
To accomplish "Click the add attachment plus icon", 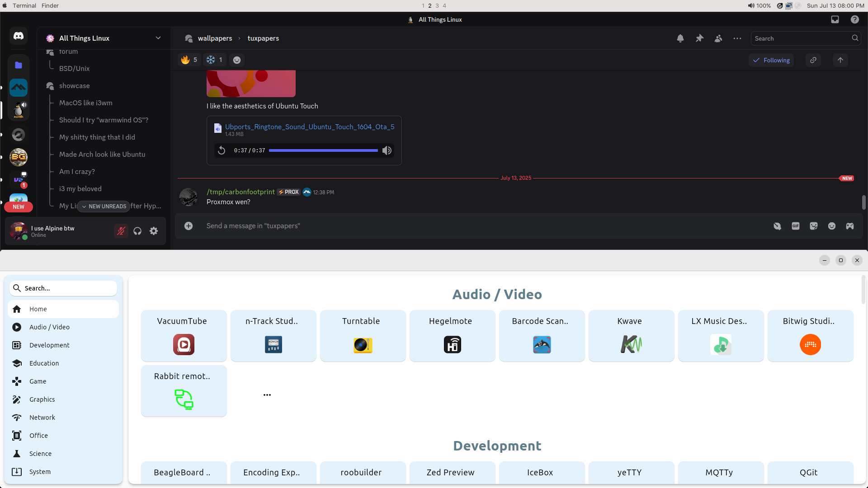I will (189, 226).
